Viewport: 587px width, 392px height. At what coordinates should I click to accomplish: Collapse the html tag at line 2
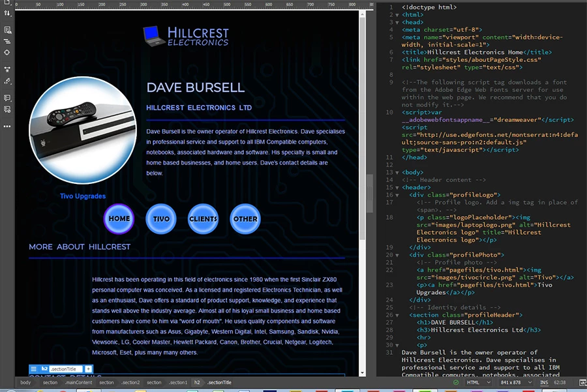click(x=397, y=15)
